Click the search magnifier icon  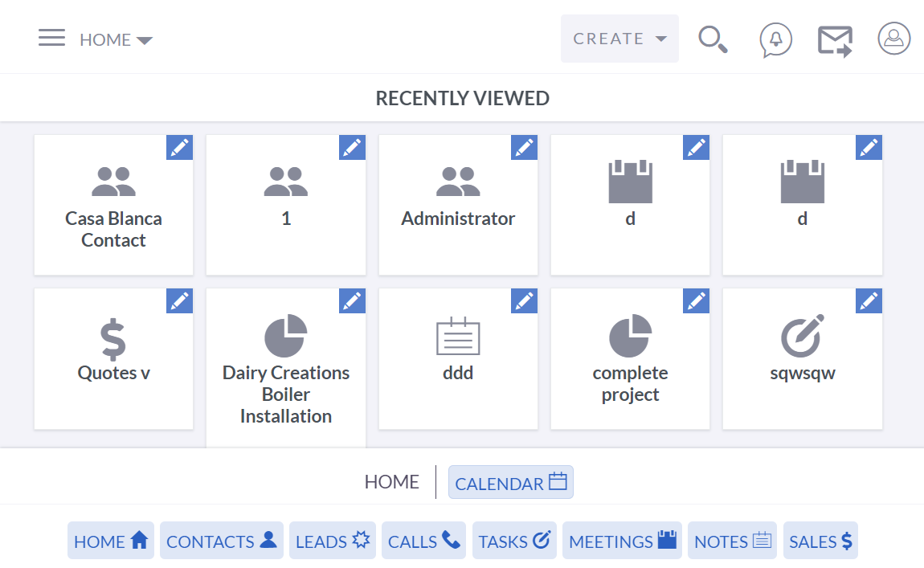tap(712, 39)
